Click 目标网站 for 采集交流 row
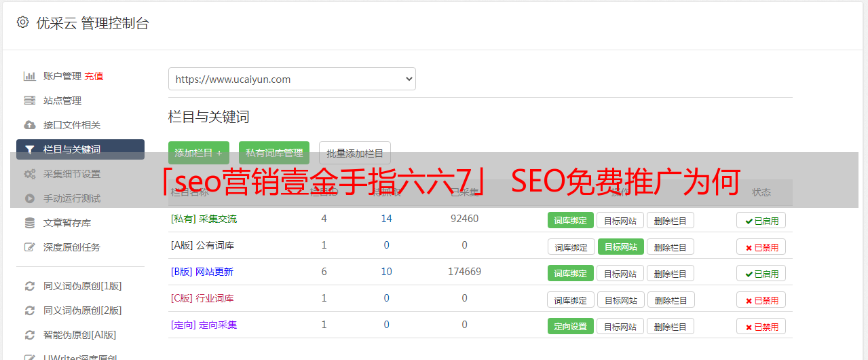The image size is (868, 360). pos(620,220)
